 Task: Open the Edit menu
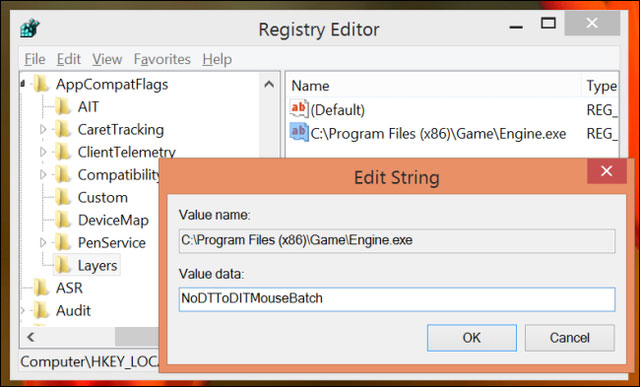tap(69, 60)
